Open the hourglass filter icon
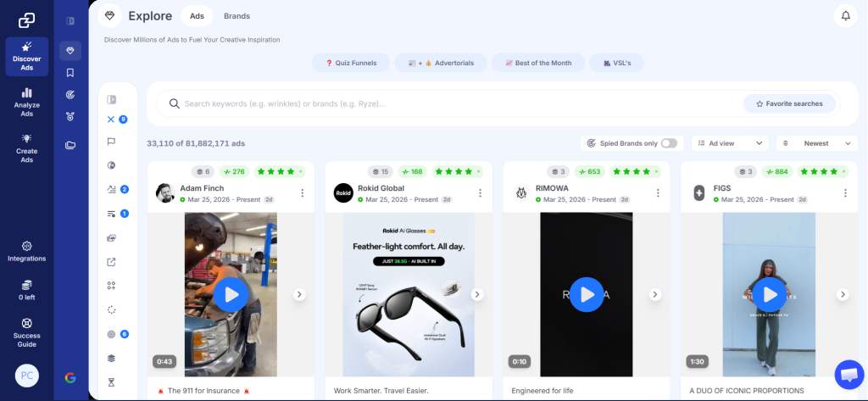The width and height of the screenshot is (868, 401). click(111, 382)
